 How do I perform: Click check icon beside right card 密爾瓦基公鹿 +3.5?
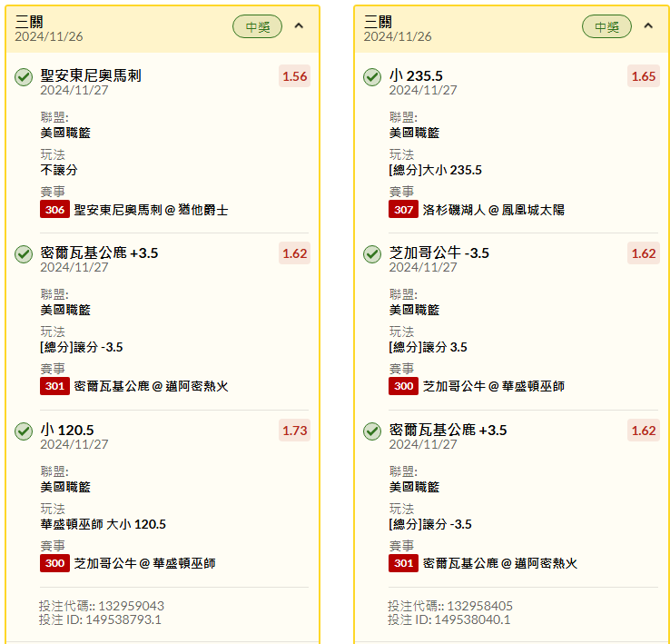(372, 431)
